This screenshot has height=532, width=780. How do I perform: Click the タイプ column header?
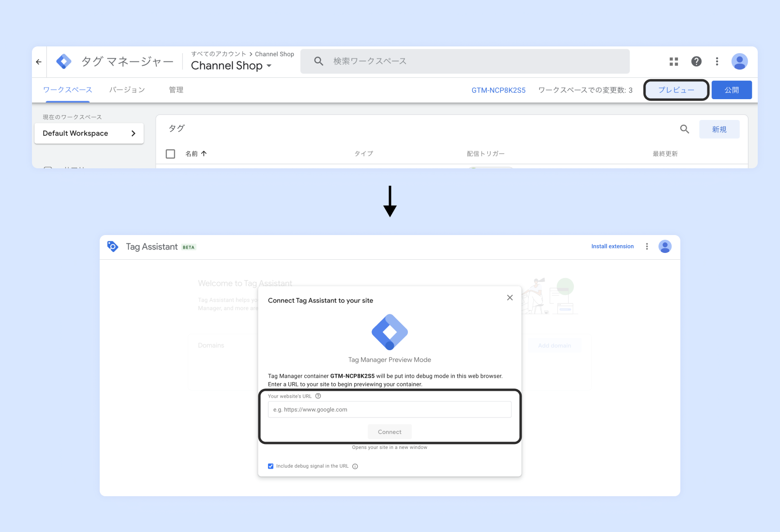(364, 154)
